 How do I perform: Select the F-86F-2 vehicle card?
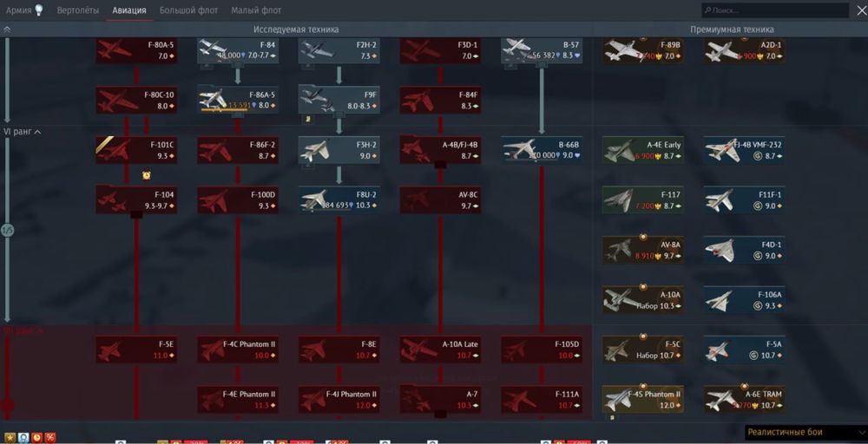click(x=238, y=150)
